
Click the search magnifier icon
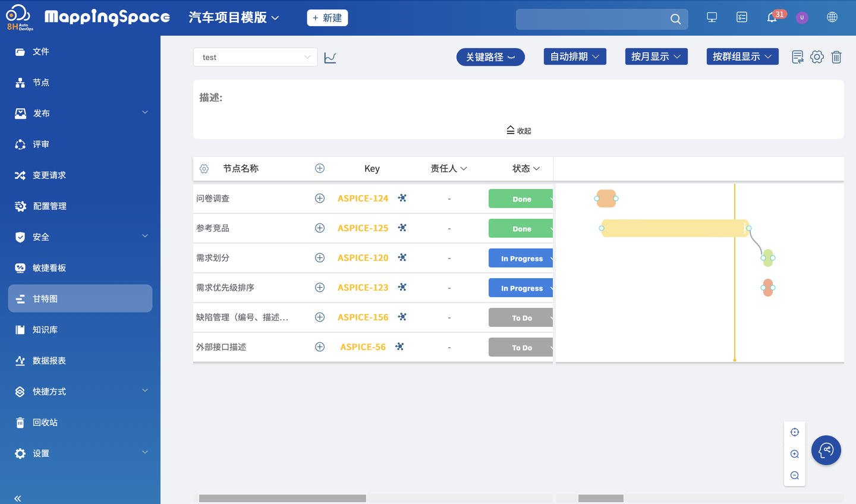(675, 19)
